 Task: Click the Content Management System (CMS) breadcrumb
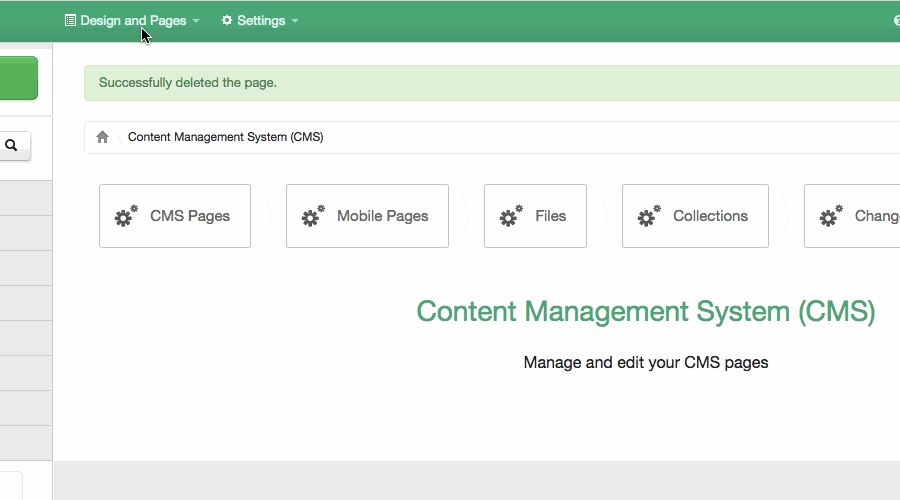[x=225, y=137]
